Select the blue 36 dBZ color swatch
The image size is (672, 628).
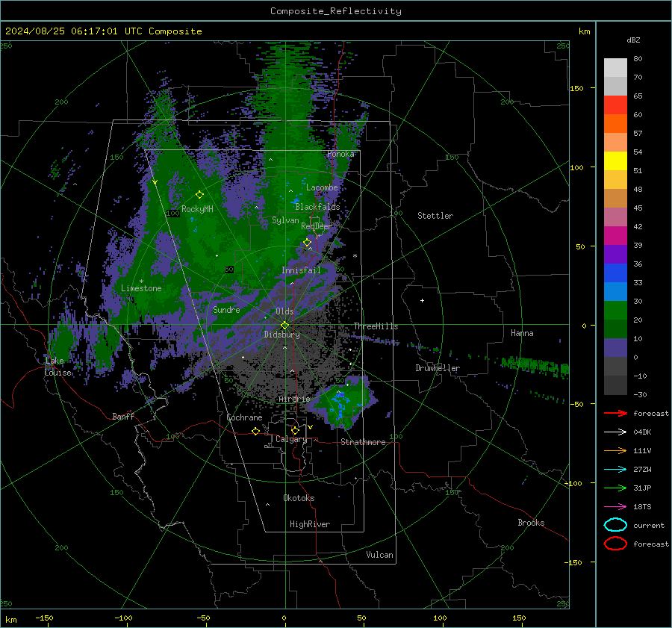(x=615, y=273)
